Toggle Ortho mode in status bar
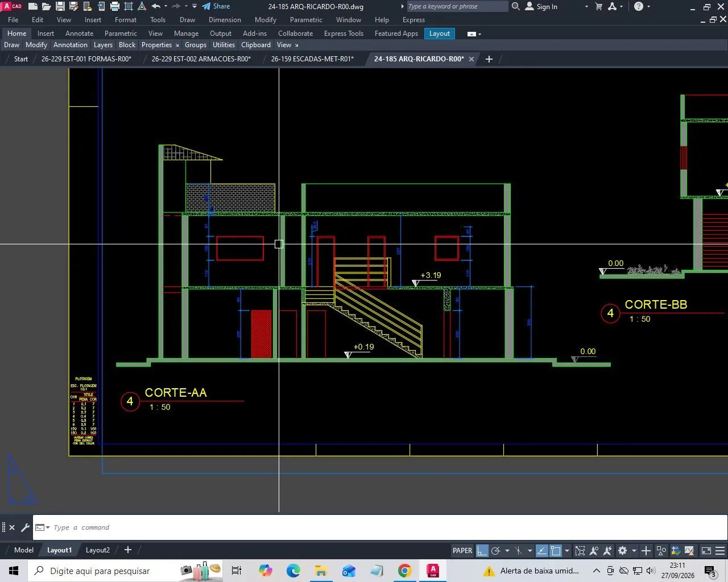This screenshot has height=582, width=728. [x=482, y=550]
